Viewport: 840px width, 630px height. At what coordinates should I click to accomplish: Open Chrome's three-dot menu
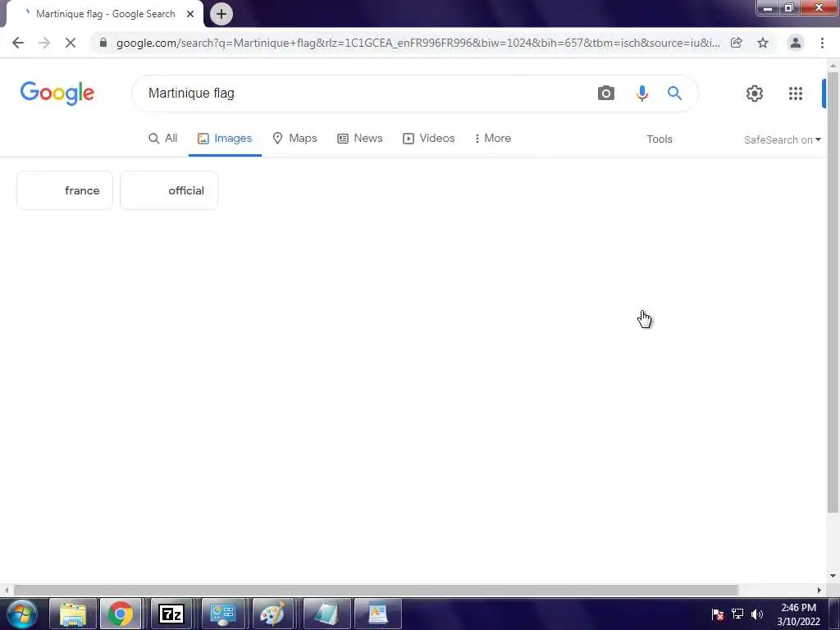822,43
